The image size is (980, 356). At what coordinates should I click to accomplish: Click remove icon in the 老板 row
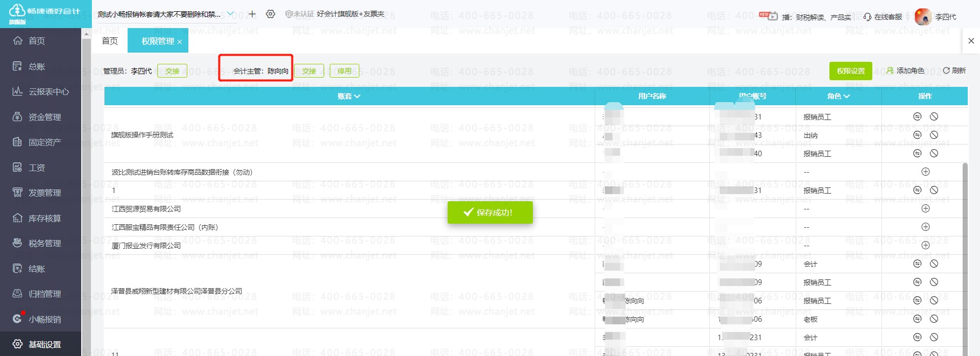[917, 319]
